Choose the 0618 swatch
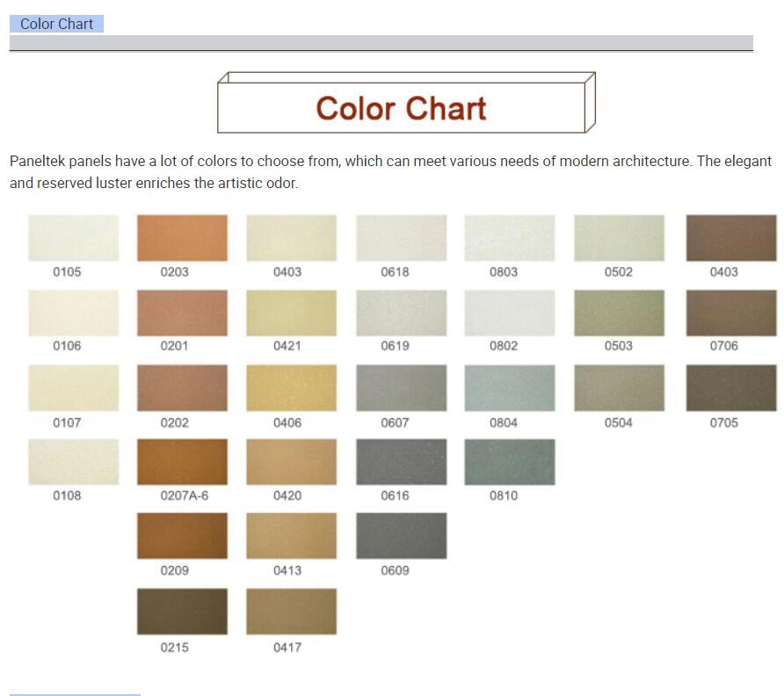The image size is (784, 696). (x=402, y=238)
